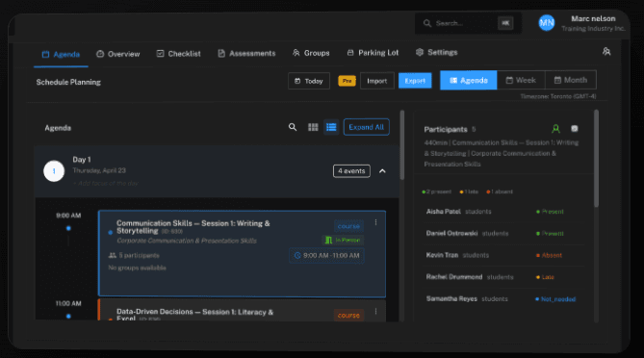
Task: Switch to Week view
Action: pyautogui.click(x=521, y=80)
